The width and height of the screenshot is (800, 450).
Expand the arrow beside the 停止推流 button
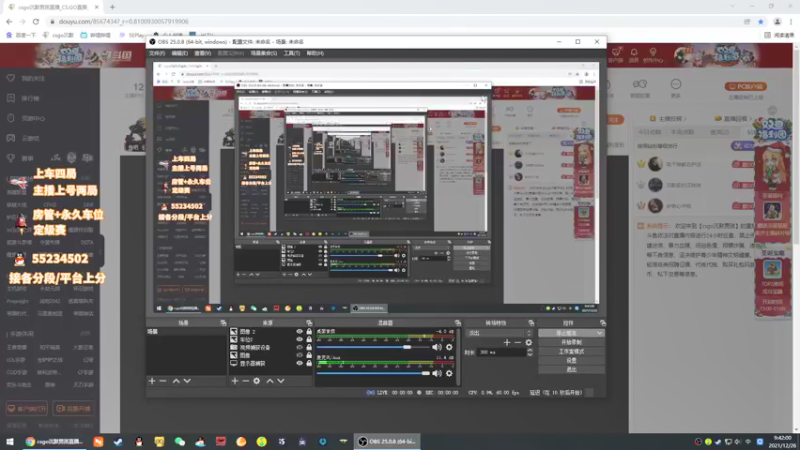[599, 333]
